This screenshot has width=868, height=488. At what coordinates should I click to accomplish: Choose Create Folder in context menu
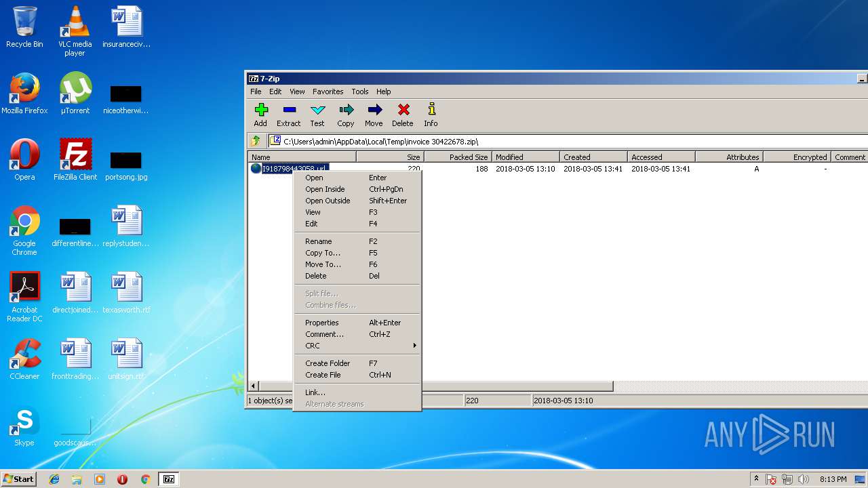tap(357, 363)
